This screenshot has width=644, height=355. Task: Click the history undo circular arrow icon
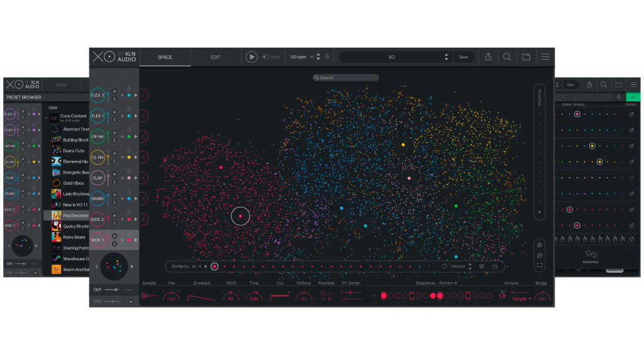(x=445, y=266)
